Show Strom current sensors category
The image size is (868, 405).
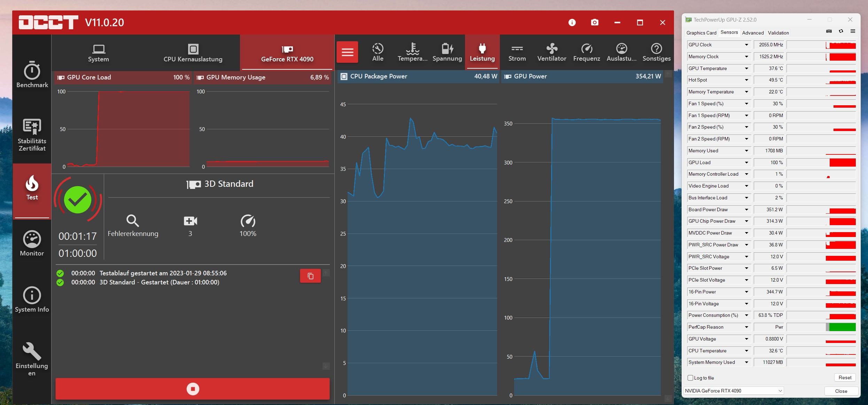pyautogui.click(x=517, y=52)
